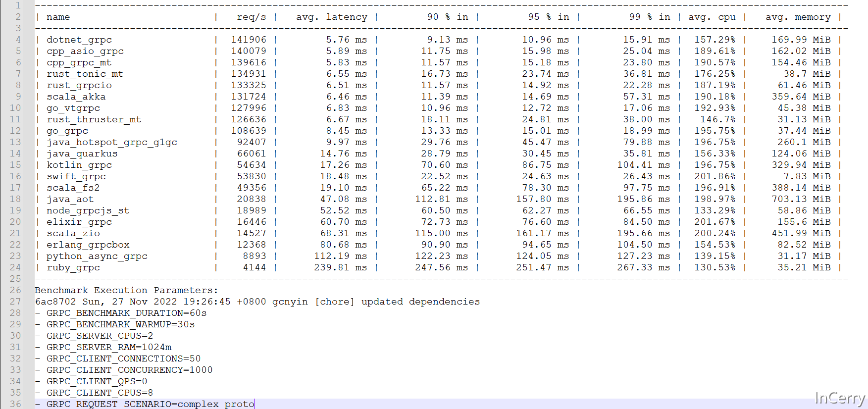Select the avg. memory column header
The width and height of the screenshot is (868, 409).
(x=798, y=17)
